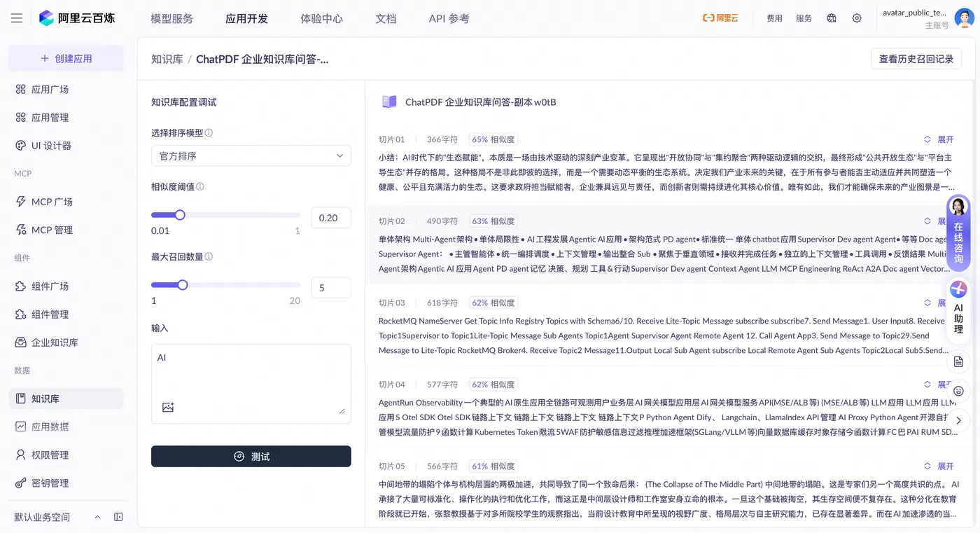Click the 577字符 label on 切片 04
Viewport: 980px width, 533px height.
coord(442,385)
